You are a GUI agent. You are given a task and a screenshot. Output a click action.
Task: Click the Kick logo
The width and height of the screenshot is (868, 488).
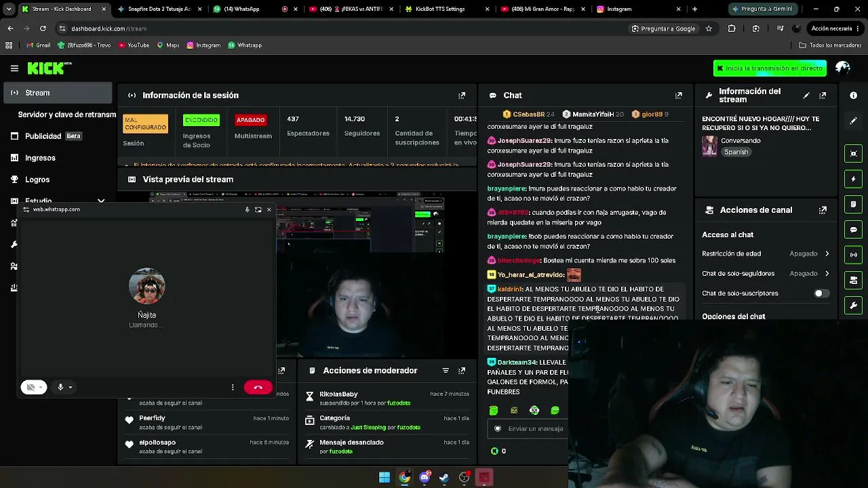coord(49,68)
